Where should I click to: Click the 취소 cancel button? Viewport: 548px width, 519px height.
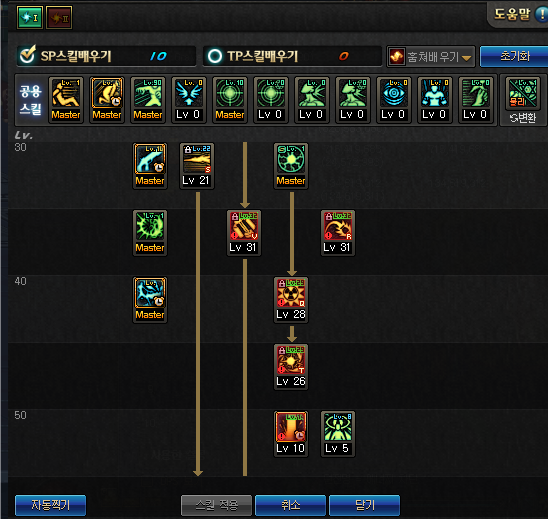click(290, 505)
